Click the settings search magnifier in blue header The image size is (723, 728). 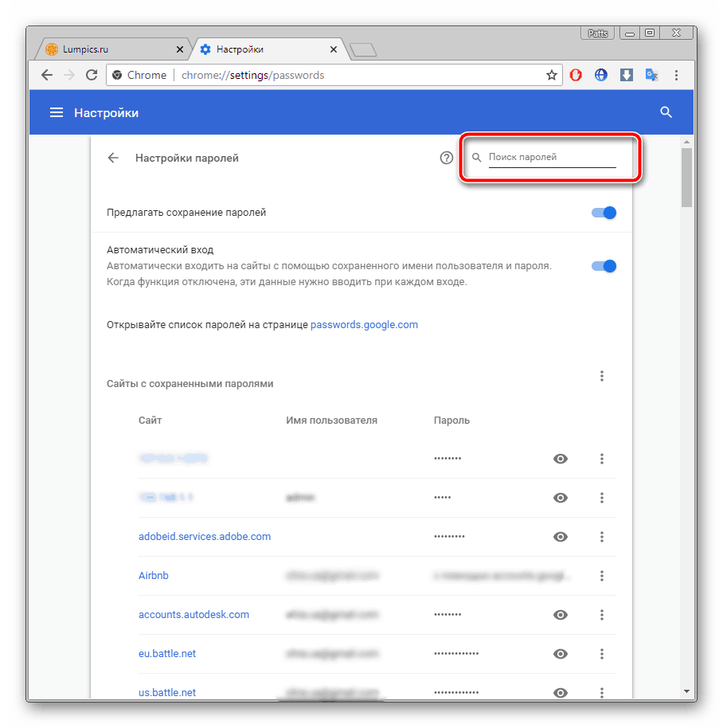pyautogui.click(x=666, y=113)
